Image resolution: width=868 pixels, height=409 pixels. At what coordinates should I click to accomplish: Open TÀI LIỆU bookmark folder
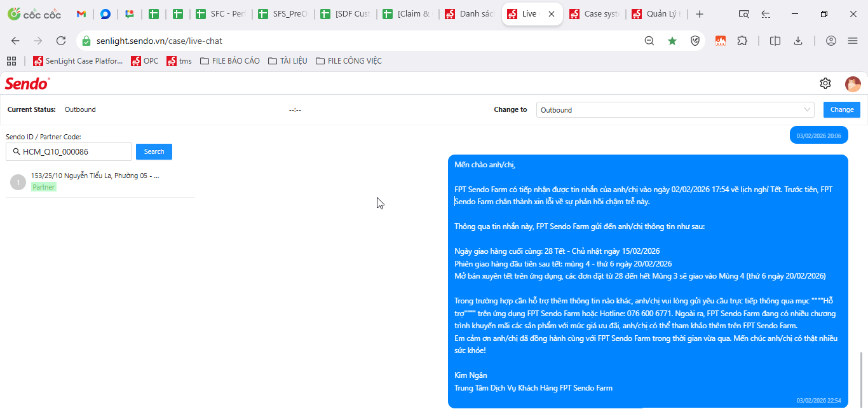[287, 61]
